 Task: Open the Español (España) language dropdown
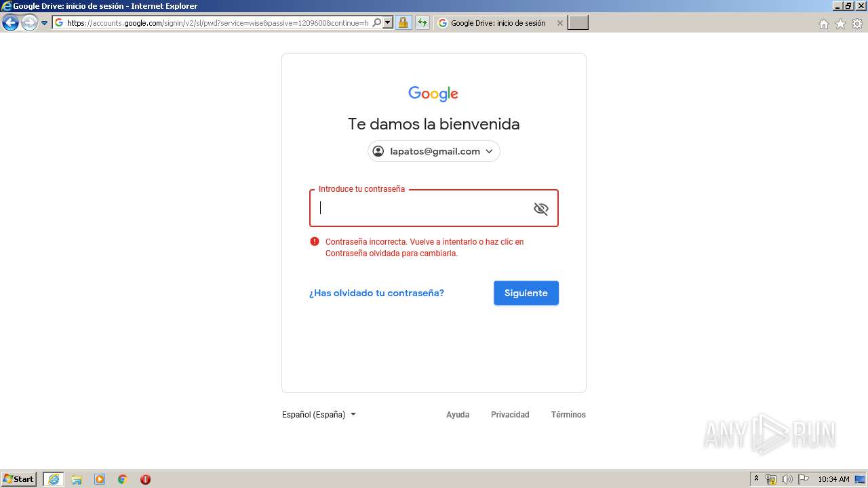(x=319, y=414)
